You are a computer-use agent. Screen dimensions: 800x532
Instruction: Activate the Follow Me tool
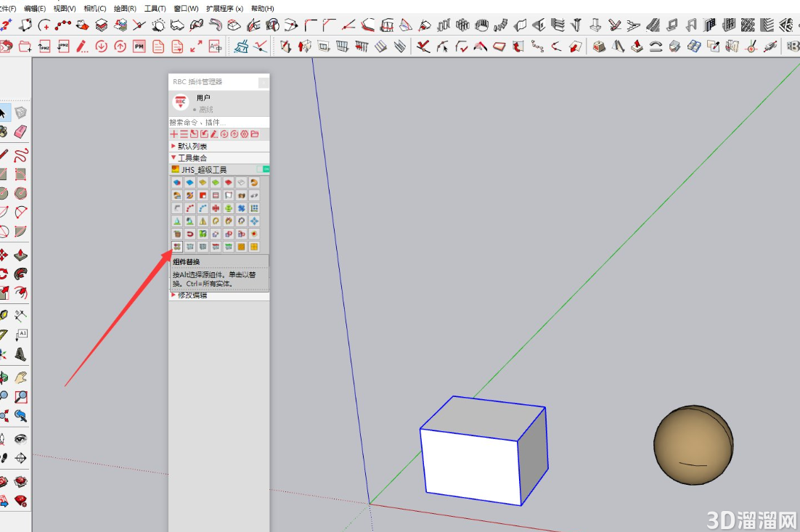click(x=20, y=274)
